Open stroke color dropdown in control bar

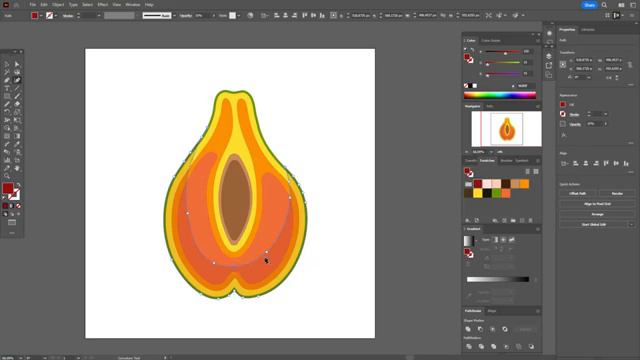56,16
